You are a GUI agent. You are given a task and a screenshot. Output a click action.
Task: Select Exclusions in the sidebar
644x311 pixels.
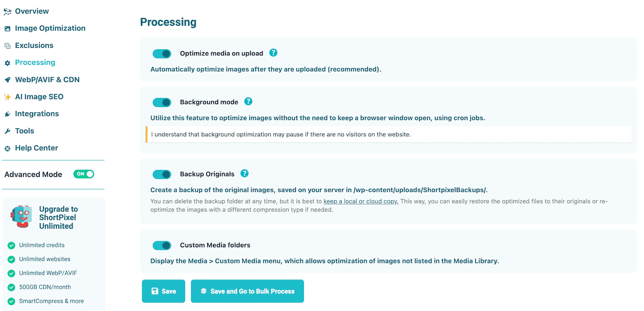point(34,45)
